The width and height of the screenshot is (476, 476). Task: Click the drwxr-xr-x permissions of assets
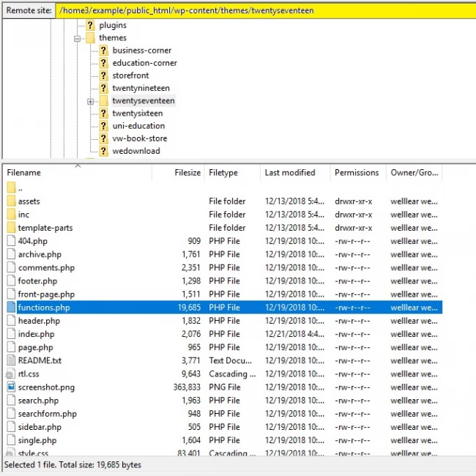coord(354,201)
